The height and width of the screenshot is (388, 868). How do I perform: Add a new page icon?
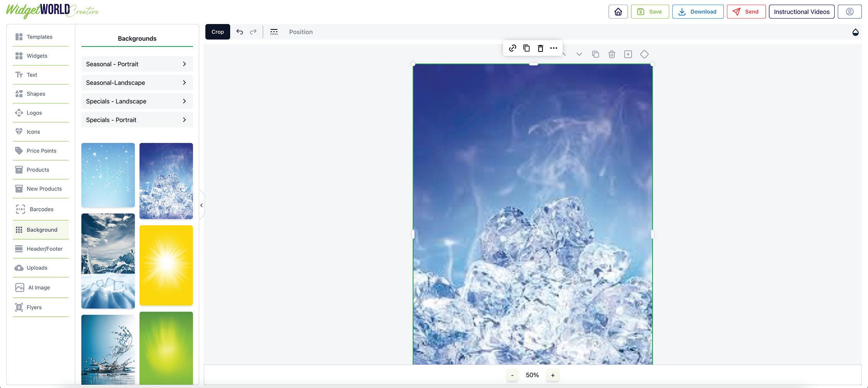pyautogui.click(x=628, y=54)
